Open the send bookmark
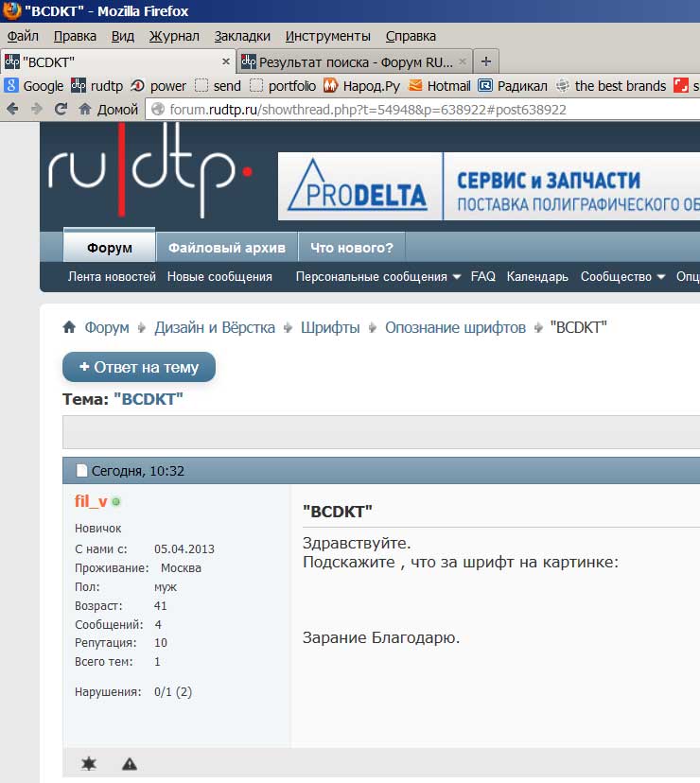The height and width of the screenshot is (783, 700). click(x=218, y=86)
